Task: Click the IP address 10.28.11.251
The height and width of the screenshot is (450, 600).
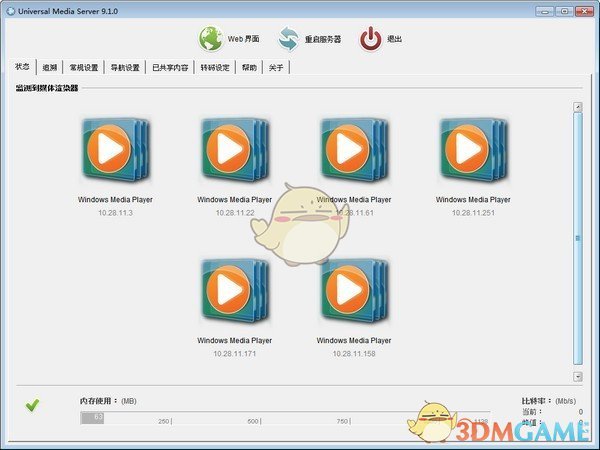Action: (x=473, y=213)
